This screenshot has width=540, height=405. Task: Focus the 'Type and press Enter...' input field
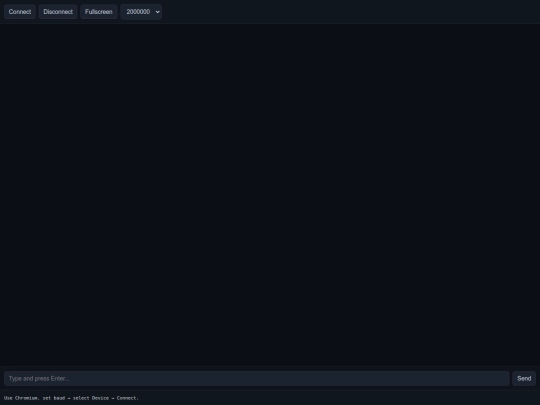(x=257, y=378)
